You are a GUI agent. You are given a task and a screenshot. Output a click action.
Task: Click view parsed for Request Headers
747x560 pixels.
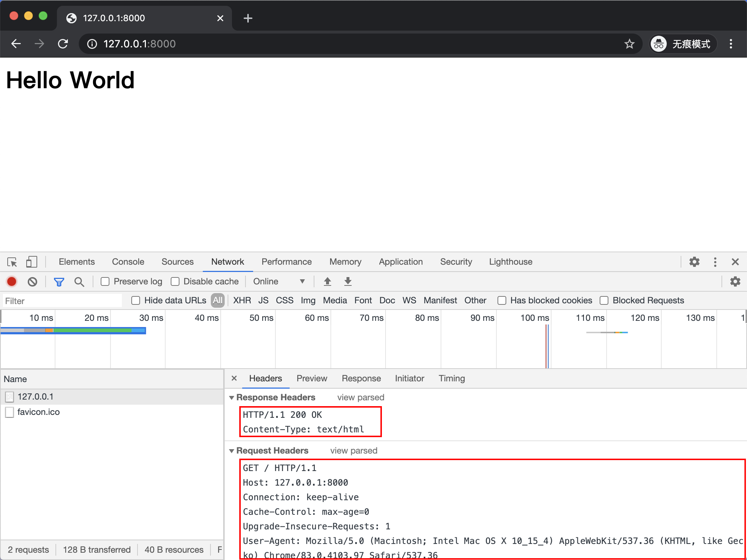point(353,451)
